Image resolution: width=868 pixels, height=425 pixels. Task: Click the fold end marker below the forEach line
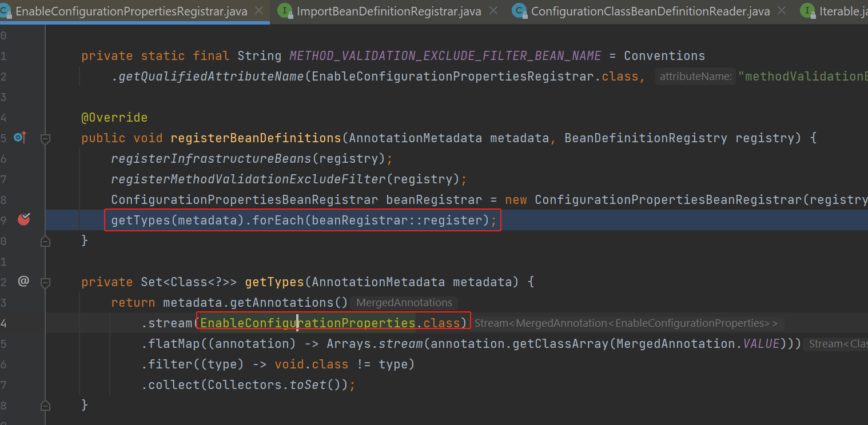pyautogui.click(x=46, y=241)
